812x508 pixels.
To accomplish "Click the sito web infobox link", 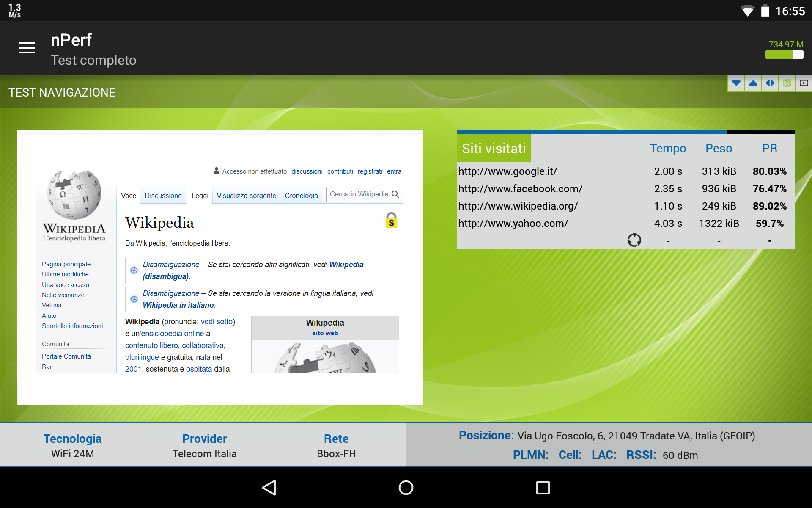I will pos(325,333).
